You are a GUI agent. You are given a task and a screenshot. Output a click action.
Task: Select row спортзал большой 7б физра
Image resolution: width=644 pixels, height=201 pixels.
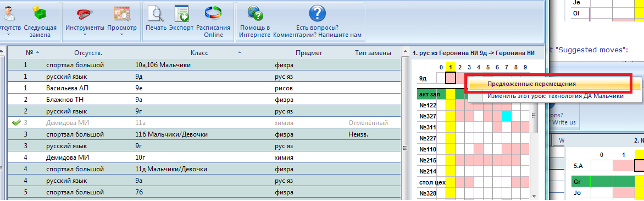pyautogui.click(x=204, y=192)
